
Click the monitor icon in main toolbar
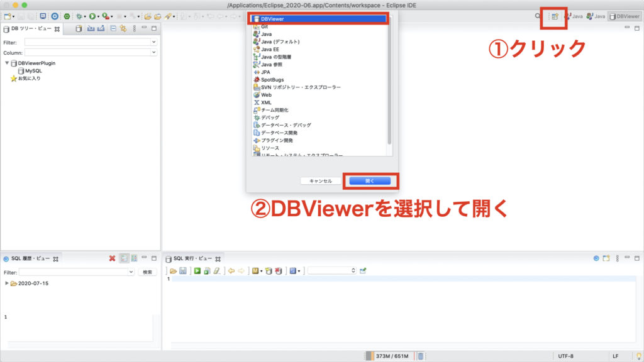coord(43,16)
